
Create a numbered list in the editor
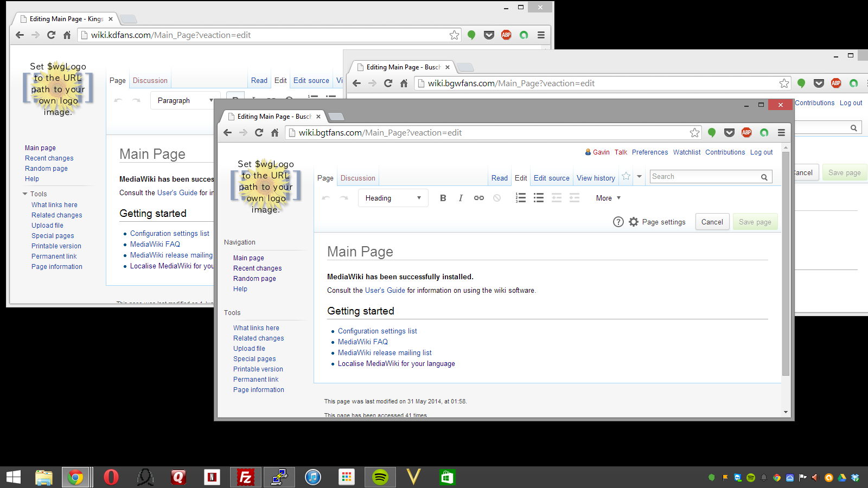[x=521, y=198]
